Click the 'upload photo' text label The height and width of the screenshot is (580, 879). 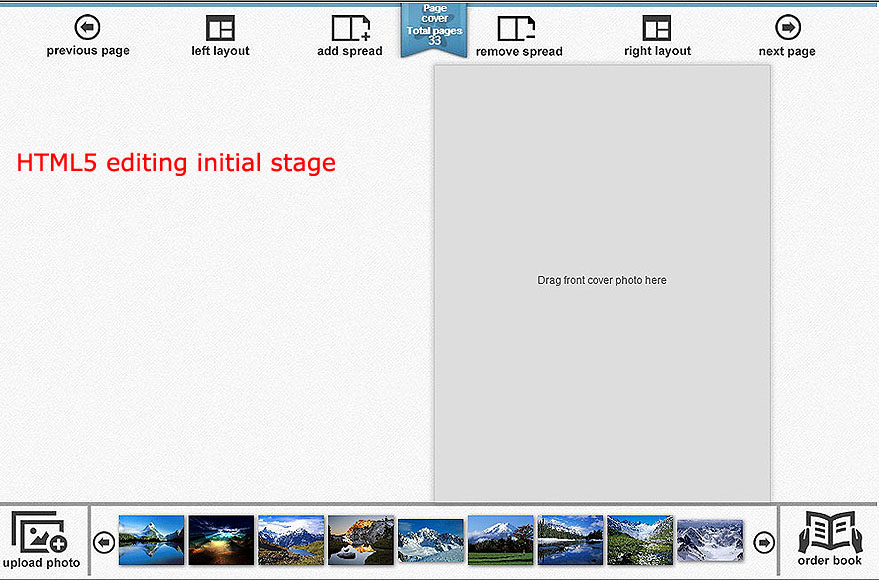tap(41, 563)
